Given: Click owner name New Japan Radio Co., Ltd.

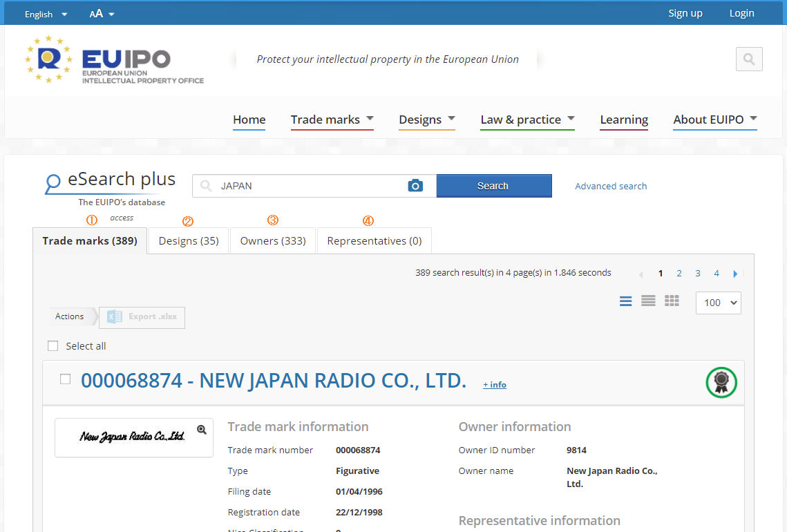Looking at the screenshot, I should [x=611, y=477].
